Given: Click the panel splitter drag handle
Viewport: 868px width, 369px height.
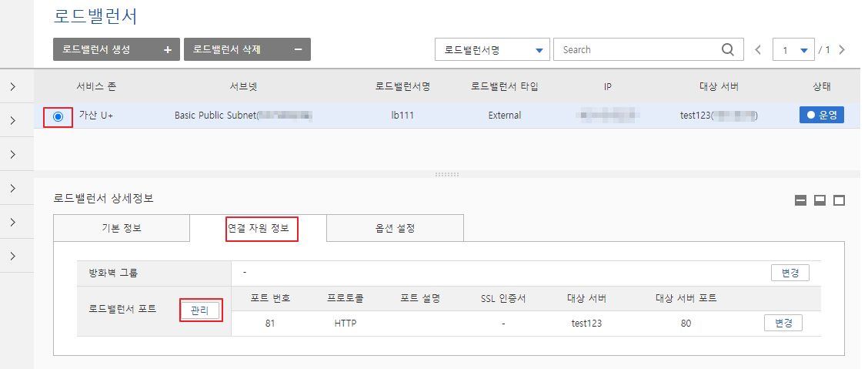Looking at the screenshot, I should click(x=447, y=174).
